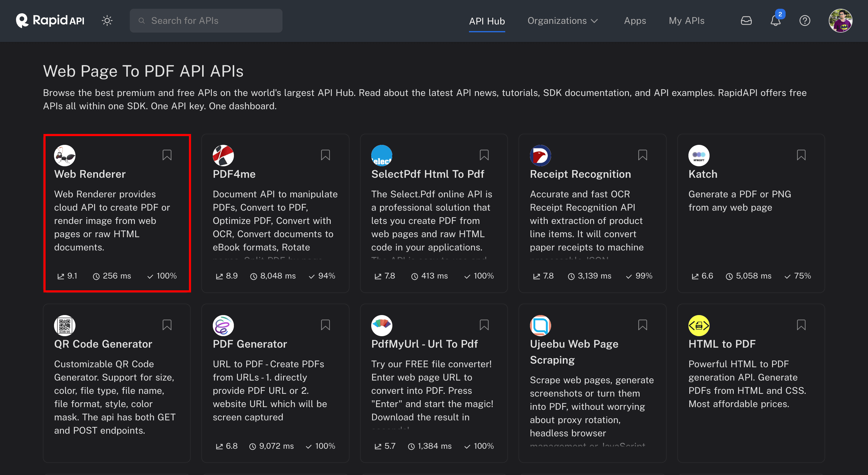Bookmark the PDF Generator API
Viewport: 868px width, 475px height.
325,325
